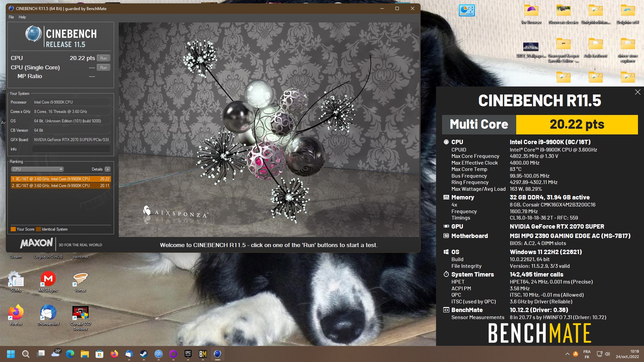
Task: Click the 20.22 pts yellow score banner
Action: pyautogui.click(x=577, y=124)
